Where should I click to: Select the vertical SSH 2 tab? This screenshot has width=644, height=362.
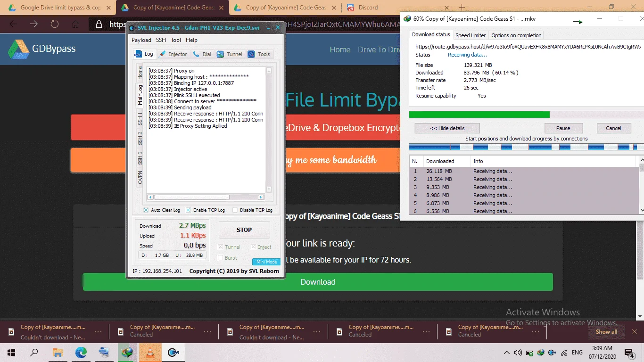140,138
